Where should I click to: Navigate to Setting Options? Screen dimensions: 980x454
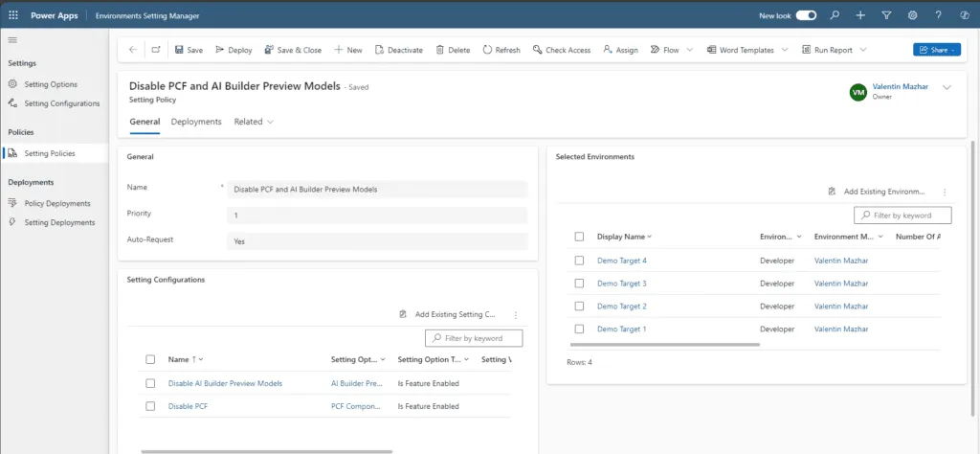pyautogui.click(x=51, y=84)
